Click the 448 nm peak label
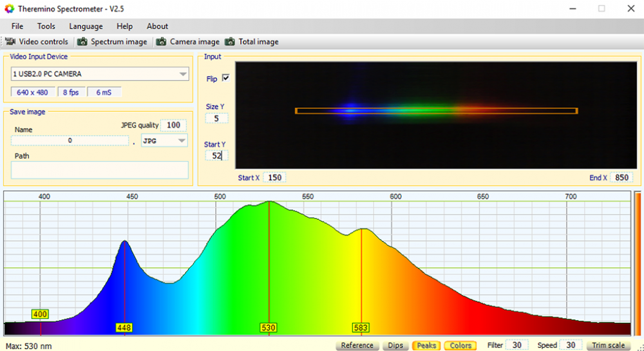This screenshot has width=644, height=351. (x=124, y=328)
